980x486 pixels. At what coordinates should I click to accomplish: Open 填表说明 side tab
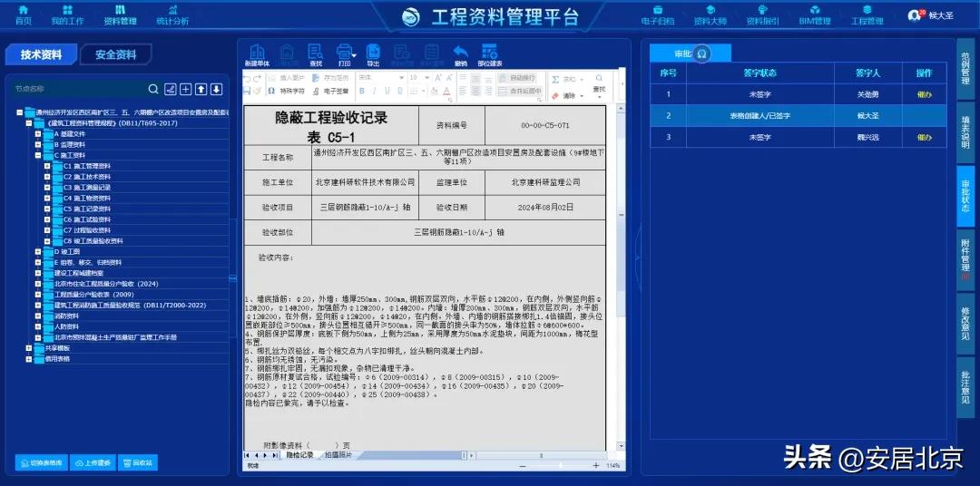tap(965, 131)
